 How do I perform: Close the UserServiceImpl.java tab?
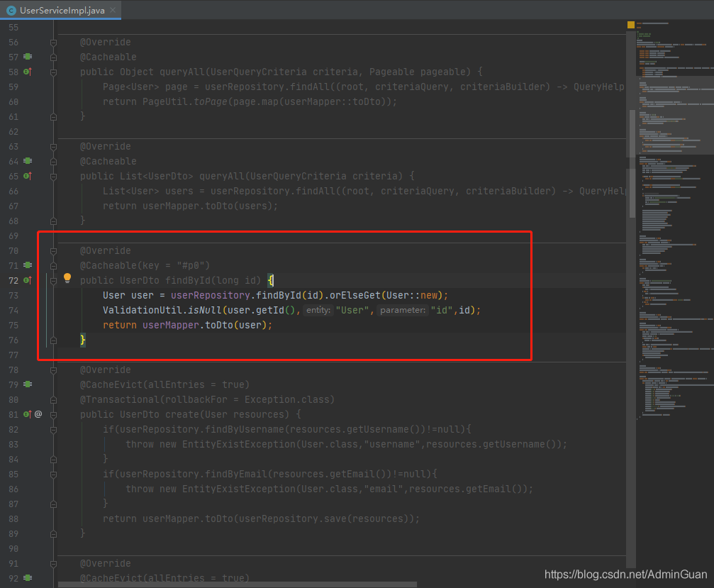point(113,9)
